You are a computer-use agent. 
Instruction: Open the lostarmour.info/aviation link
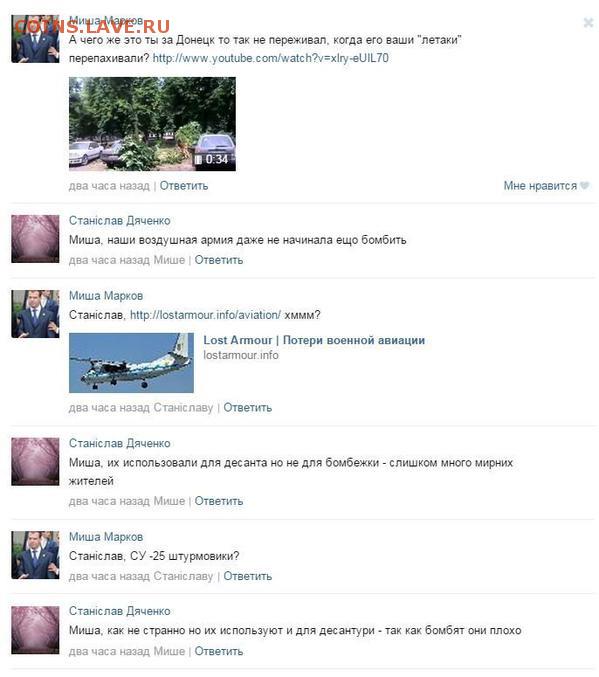[205, 315]
